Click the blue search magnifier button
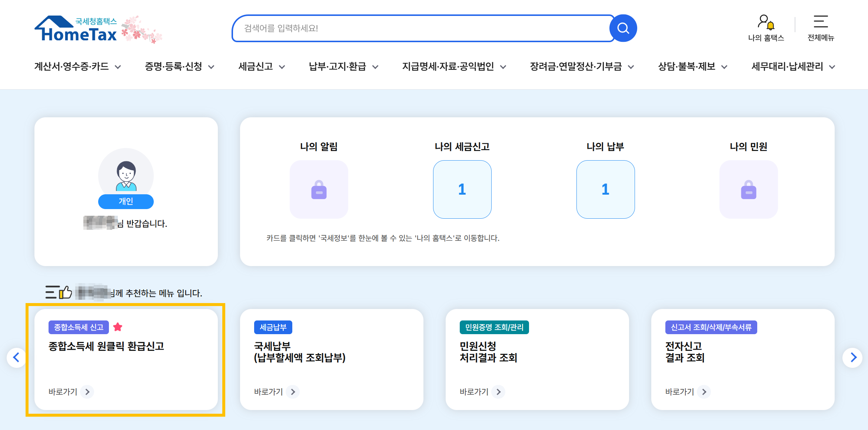The height and width of the screenshot is (430, 868). point(623,28)
